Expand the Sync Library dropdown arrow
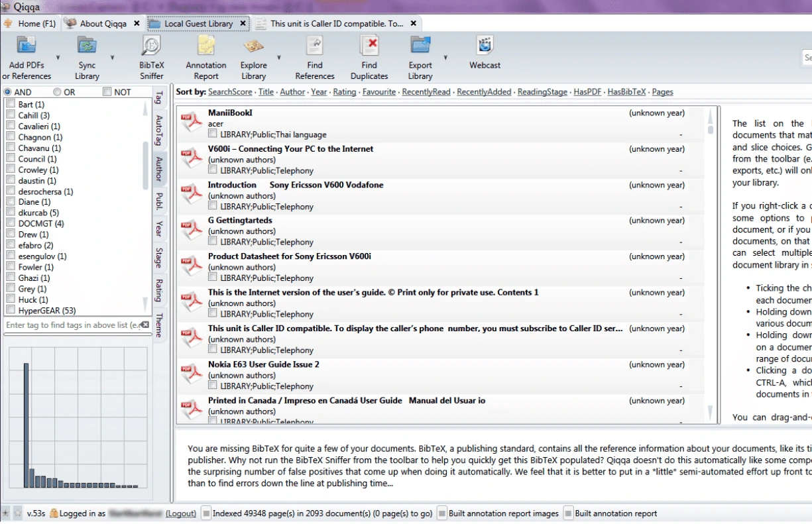812x524 pixels. 112,58
